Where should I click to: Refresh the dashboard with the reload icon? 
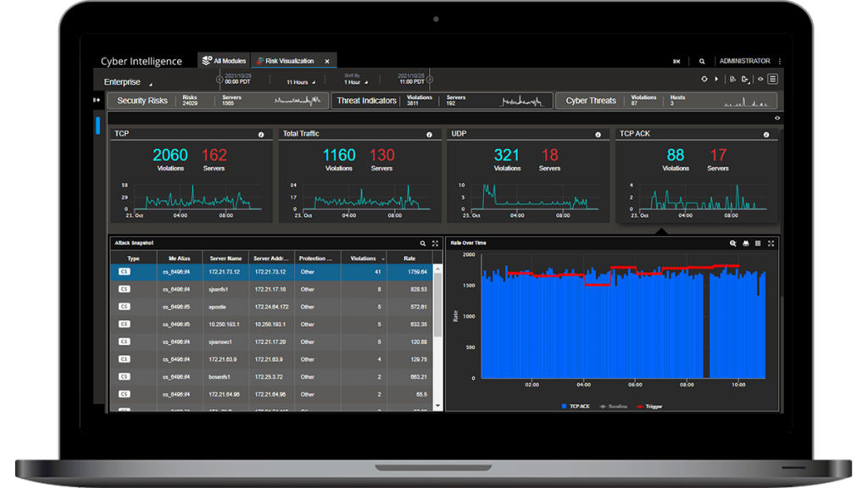[x=704, y=79]
